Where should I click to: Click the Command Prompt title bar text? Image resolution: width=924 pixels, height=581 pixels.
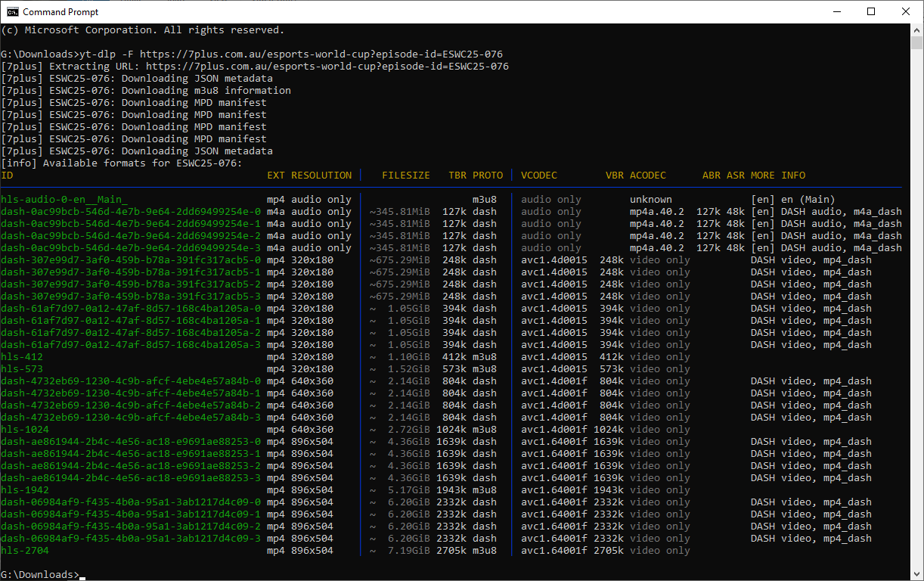point(60,12)
